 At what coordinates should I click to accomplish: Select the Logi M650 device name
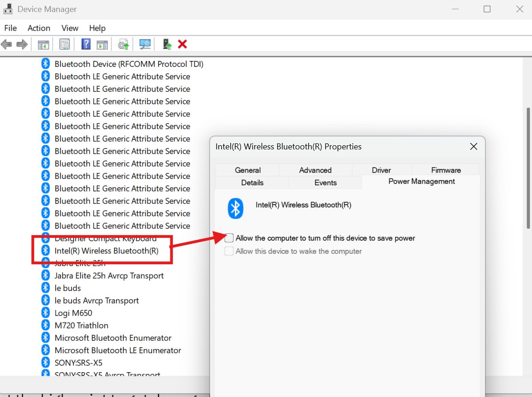pyautogui.click(x=73, y=313)
